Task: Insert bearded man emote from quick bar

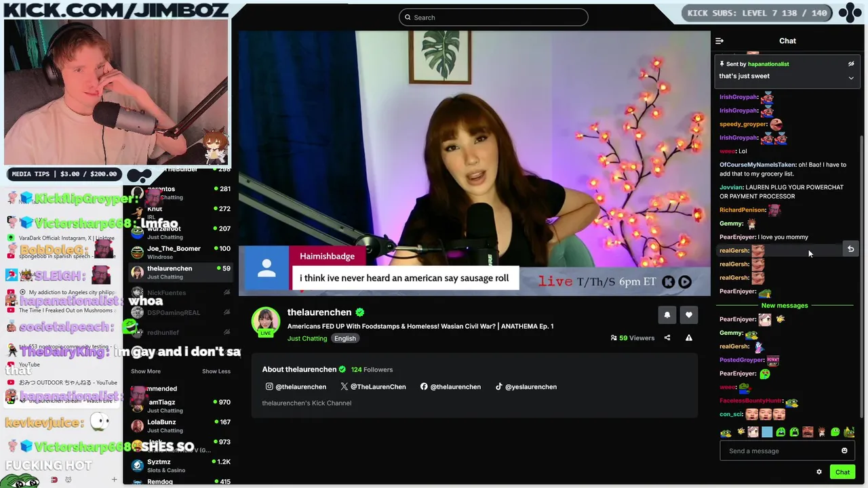Action: click(x=808, y=432)
